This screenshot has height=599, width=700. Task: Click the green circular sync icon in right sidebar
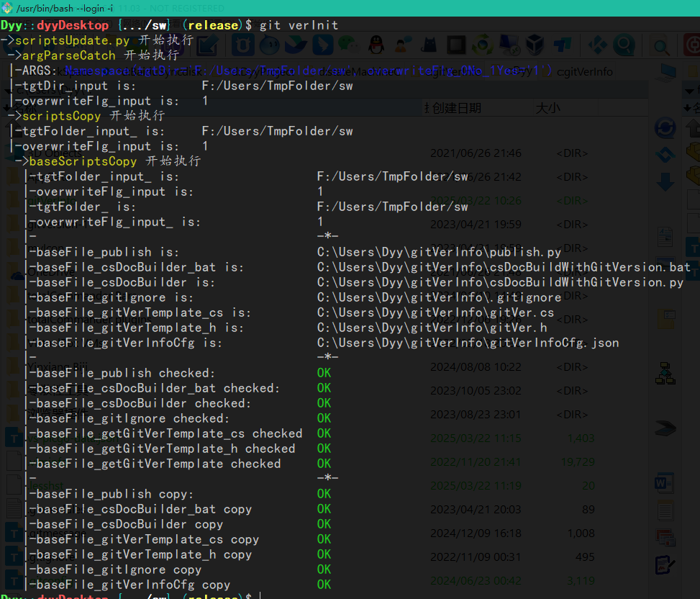click(x=665, y=128)
